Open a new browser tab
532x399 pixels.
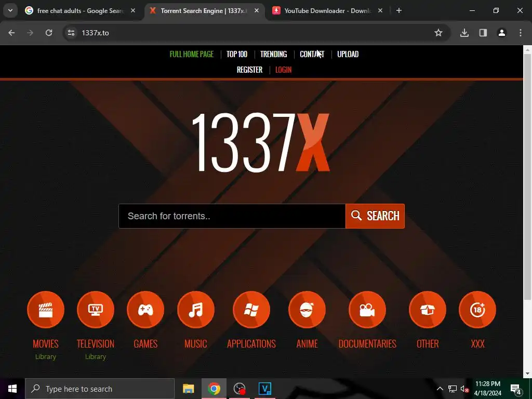[399, 10]
